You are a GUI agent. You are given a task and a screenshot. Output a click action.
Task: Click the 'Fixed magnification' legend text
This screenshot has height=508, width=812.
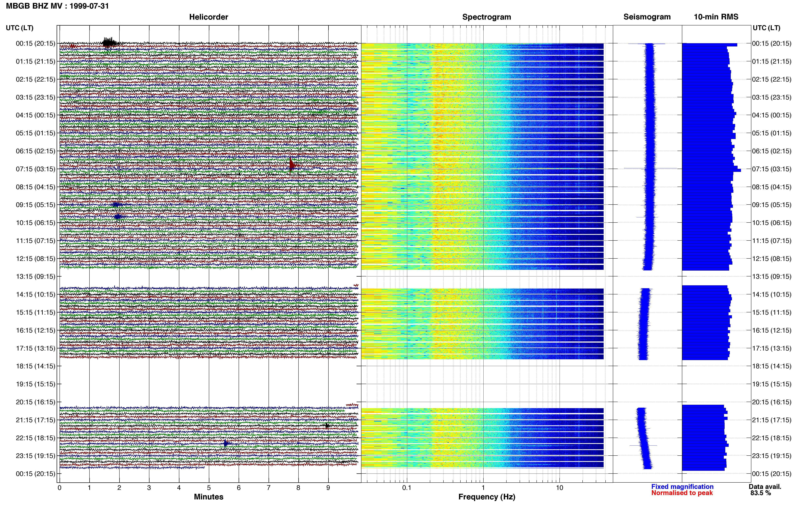(x=682, y=486)
